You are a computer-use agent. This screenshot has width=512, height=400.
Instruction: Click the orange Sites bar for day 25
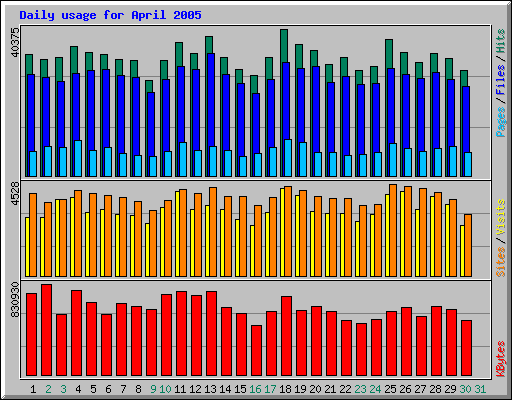(393, 230)
